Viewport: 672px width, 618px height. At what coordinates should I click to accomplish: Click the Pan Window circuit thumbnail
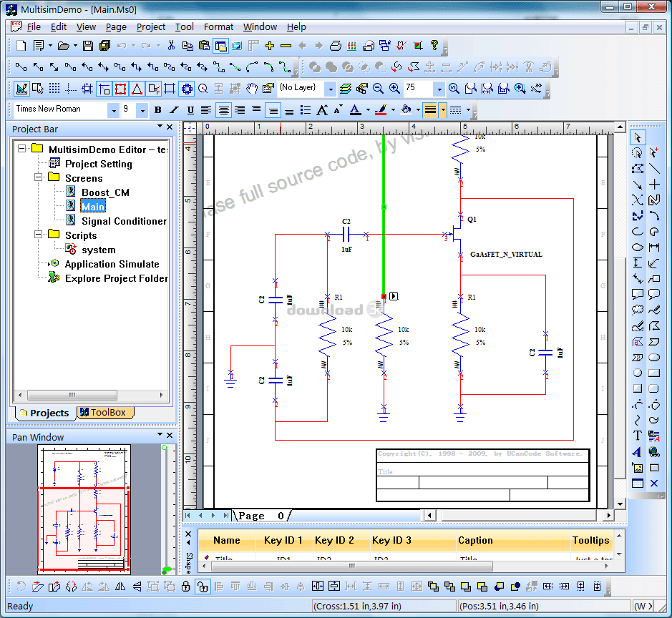84,510
